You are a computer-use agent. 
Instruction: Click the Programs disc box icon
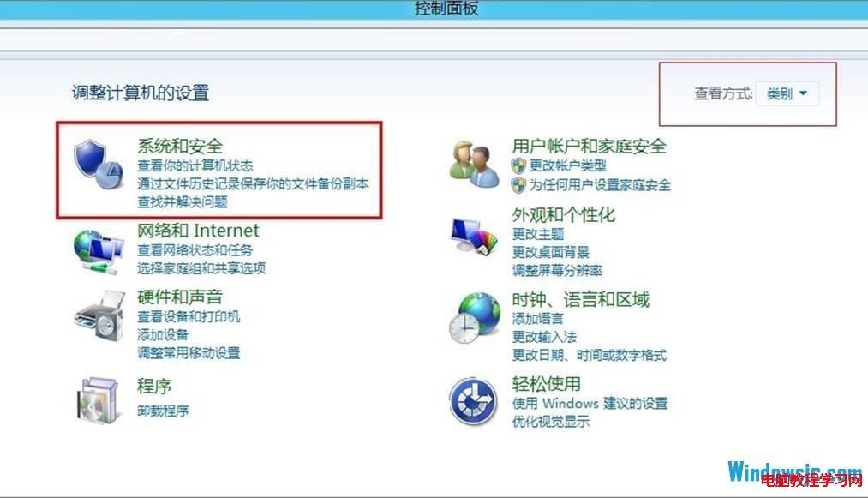pos(98,400)
